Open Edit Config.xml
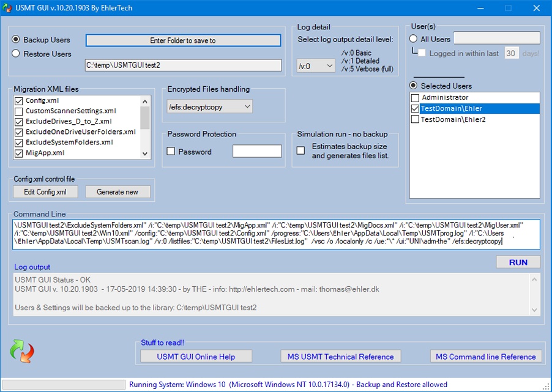 coord(45,192)
